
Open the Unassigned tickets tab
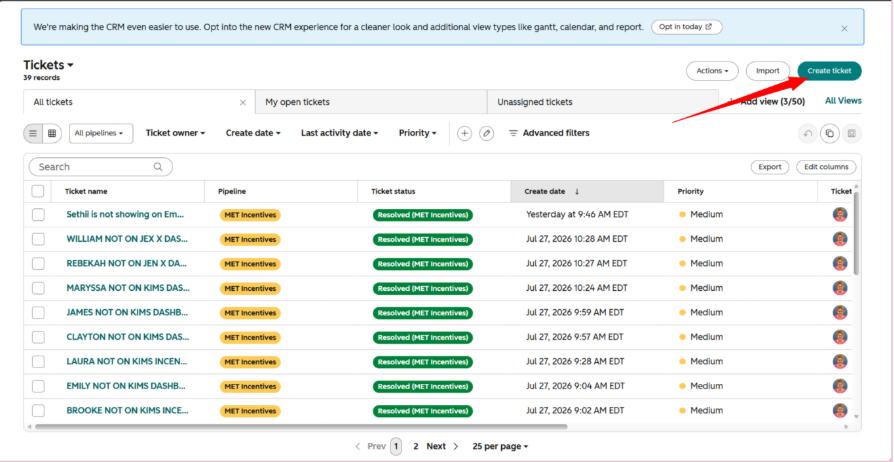point(603,102)
